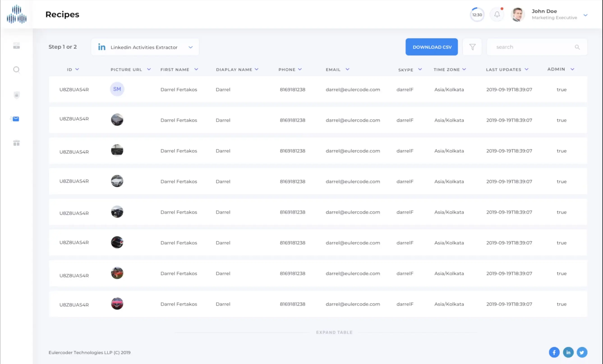This screenshot has height=364, width=603.
Task: Open the Twitter footer icon
Action: 582,352
